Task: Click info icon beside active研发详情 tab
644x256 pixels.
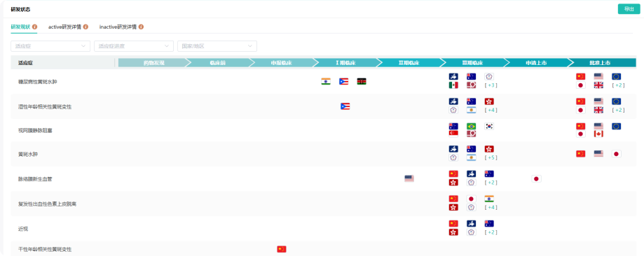Action: (x=85, y=27)
